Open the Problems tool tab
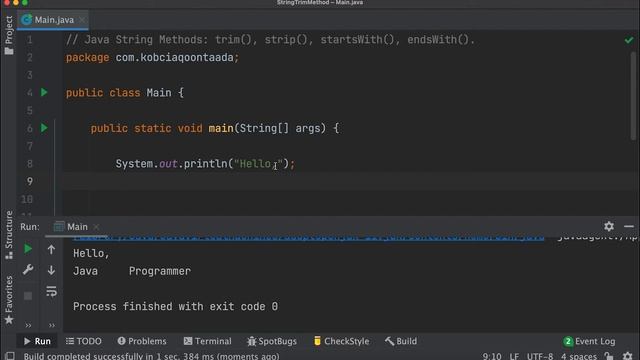640x360 pixels. pos(142,341)
